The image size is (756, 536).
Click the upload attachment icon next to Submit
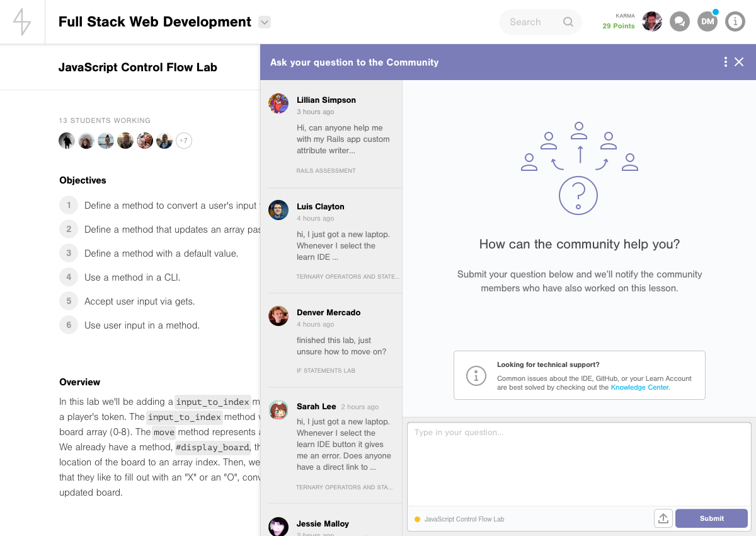[663, 518]
